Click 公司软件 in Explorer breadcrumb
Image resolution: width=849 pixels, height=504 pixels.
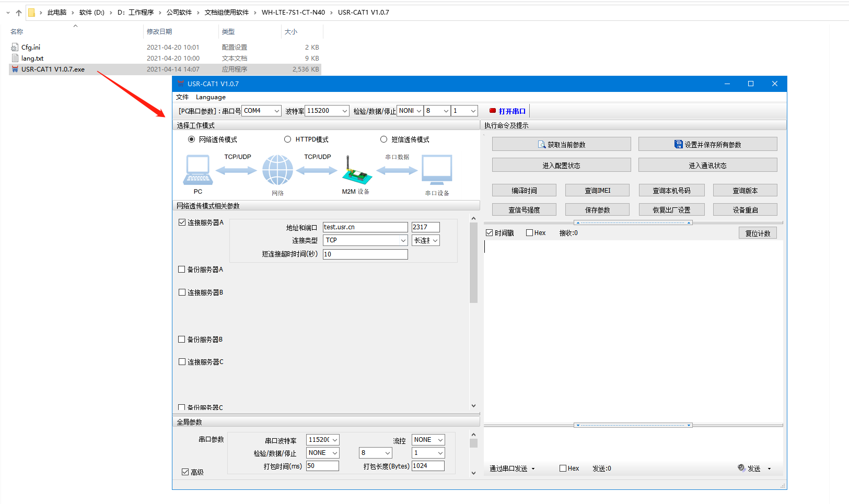(x=179, y=13)
